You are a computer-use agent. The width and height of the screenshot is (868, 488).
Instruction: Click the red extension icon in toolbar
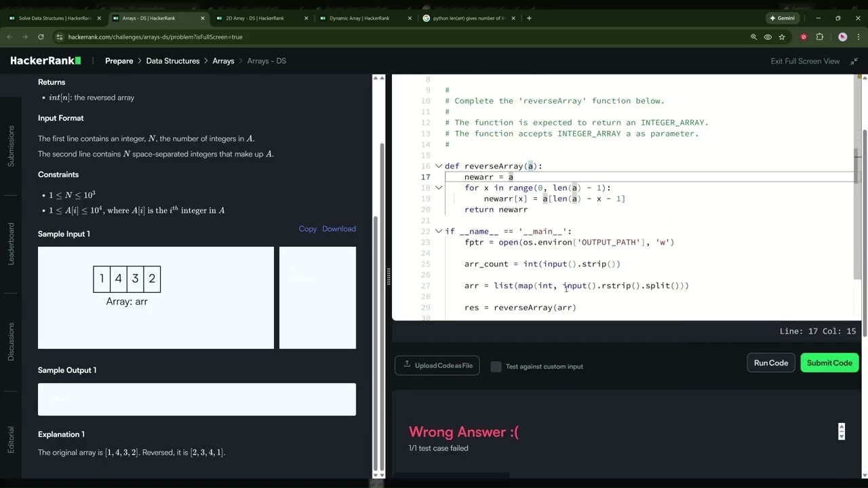coord(804,37)
